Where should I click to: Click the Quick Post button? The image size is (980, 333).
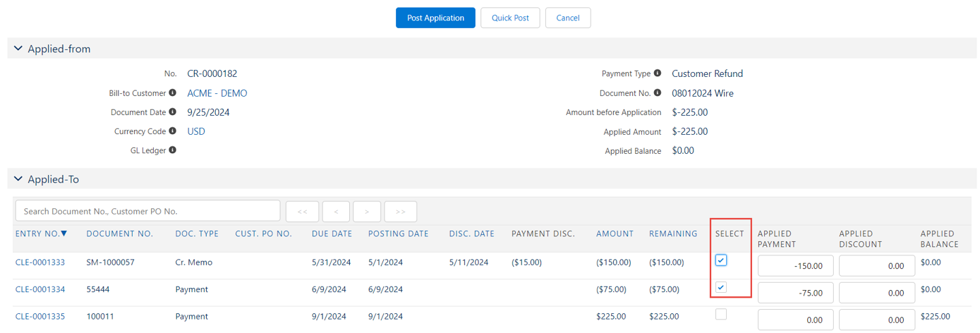510,18
